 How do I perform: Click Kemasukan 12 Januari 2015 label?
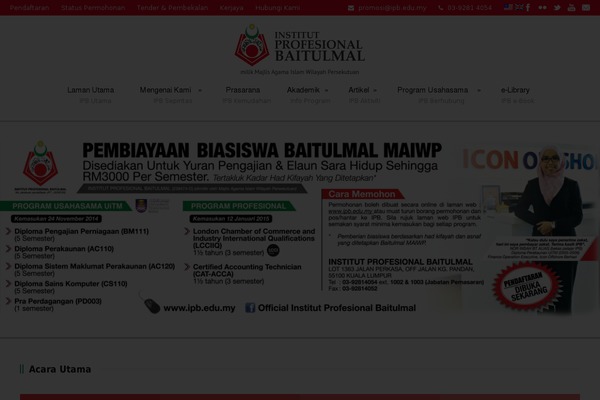231,219
